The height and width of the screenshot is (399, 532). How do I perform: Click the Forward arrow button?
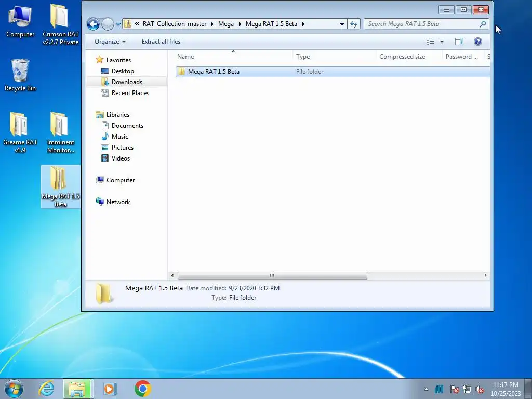[108, 24]
